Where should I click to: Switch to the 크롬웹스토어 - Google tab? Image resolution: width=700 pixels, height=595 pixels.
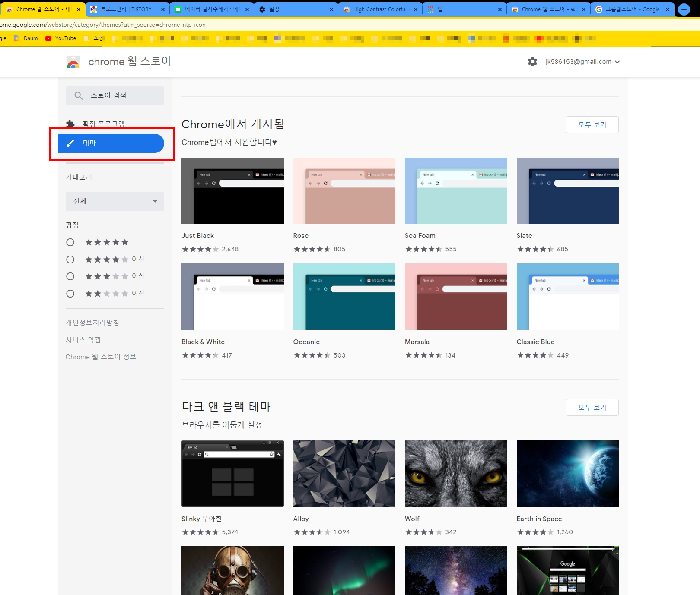point(632,9)
